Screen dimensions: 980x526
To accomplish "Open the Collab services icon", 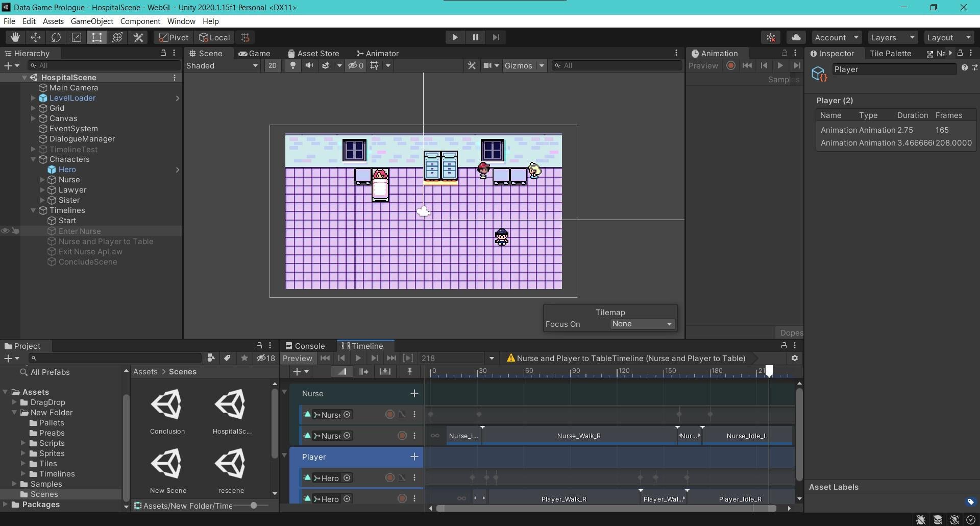I will [x=771, y=37].
